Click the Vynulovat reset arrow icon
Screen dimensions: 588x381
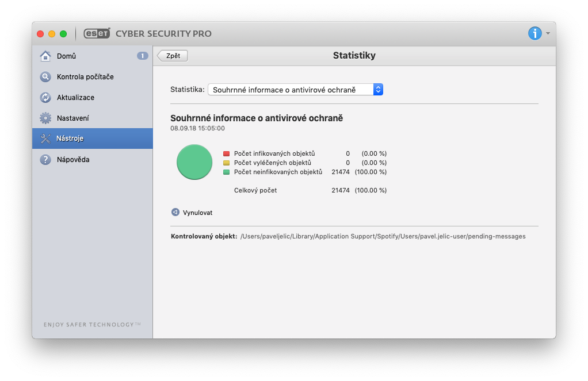click(175, 212)
